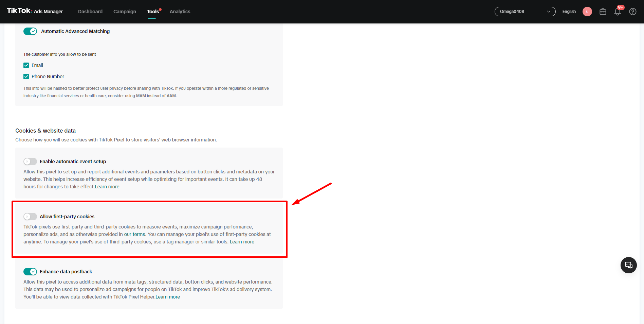Open the English language selector
The width and height of the screenshot is (644, 324).
(569, 12)
